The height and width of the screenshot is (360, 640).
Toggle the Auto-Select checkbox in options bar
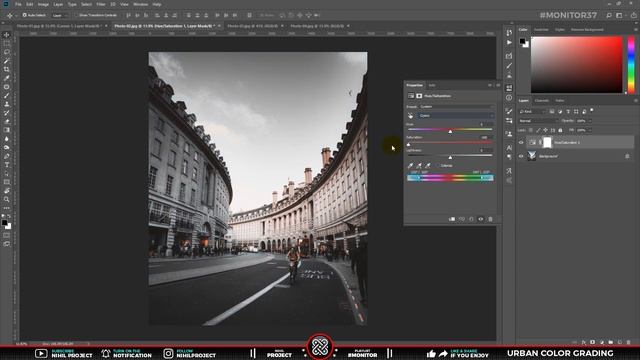click(x=24, y=15)
